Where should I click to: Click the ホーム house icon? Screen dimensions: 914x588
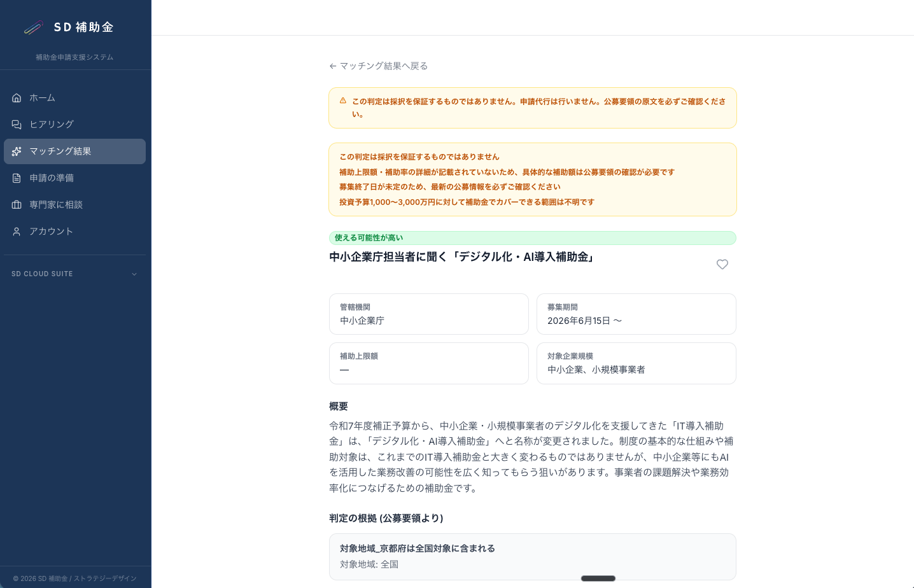17,98
